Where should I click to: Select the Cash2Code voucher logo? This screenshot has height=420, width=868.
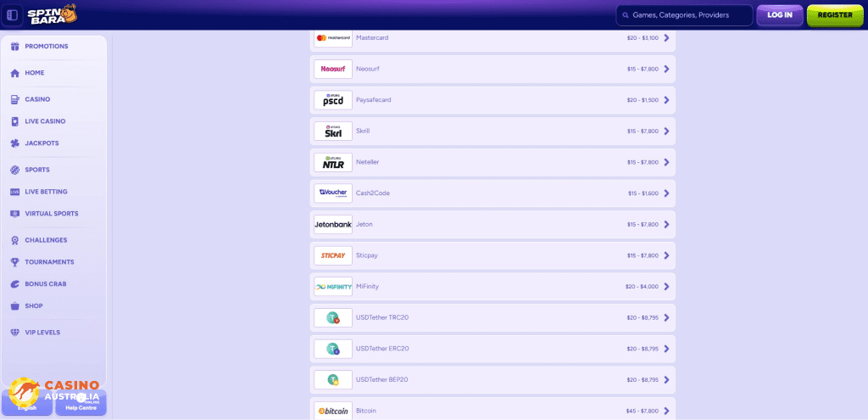point(333,193)
